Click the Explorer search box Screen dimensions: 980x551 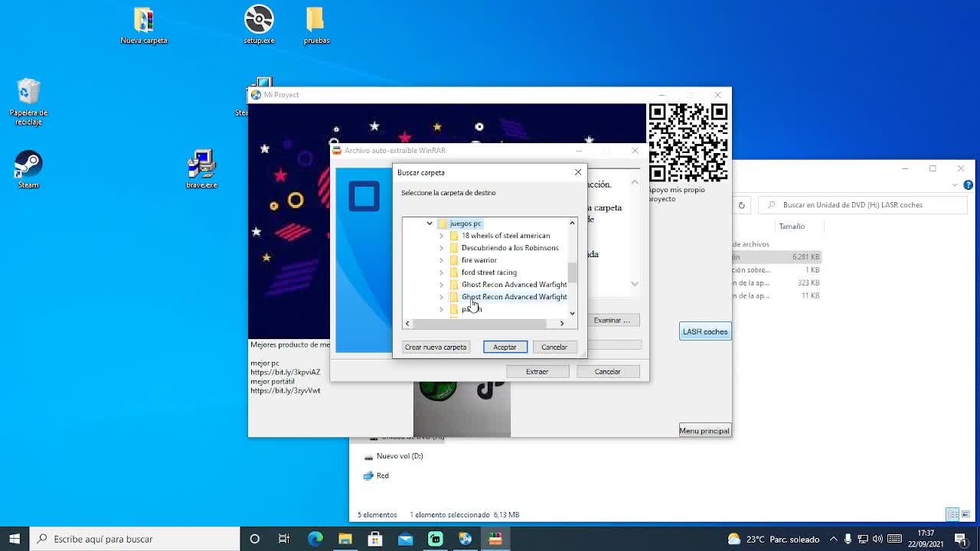[x=861, y=205]
